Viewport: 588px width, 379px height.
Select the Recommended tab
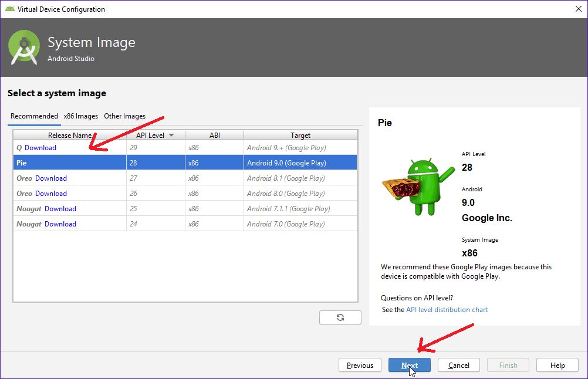(x=33, y=116)
